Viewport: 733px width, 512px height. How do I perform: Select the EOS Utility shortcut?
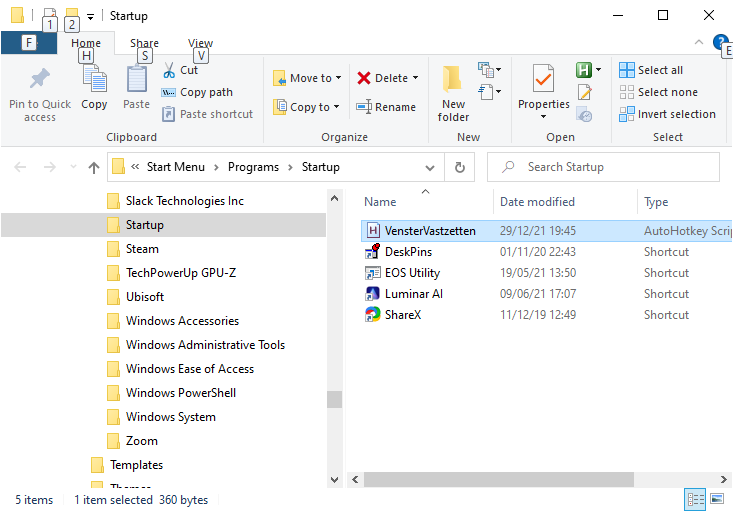click(x=546, y=273)
